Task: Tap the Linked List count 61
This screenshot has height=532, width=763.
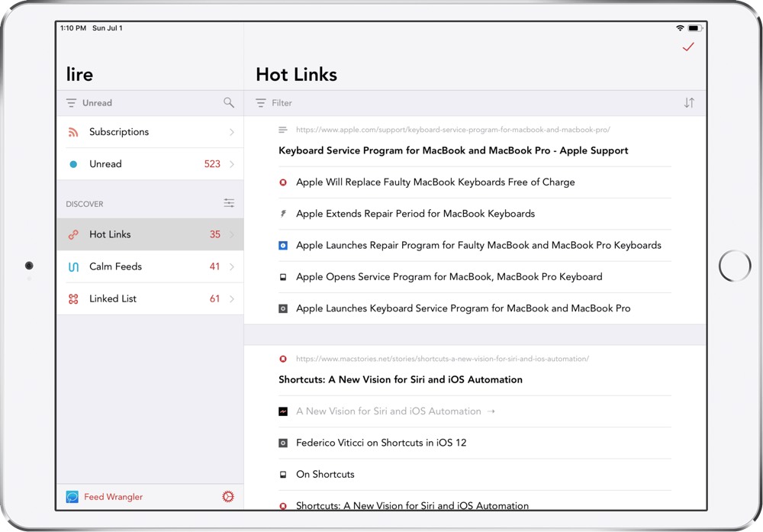Action: pyautogui.click(x=214, y=299)
